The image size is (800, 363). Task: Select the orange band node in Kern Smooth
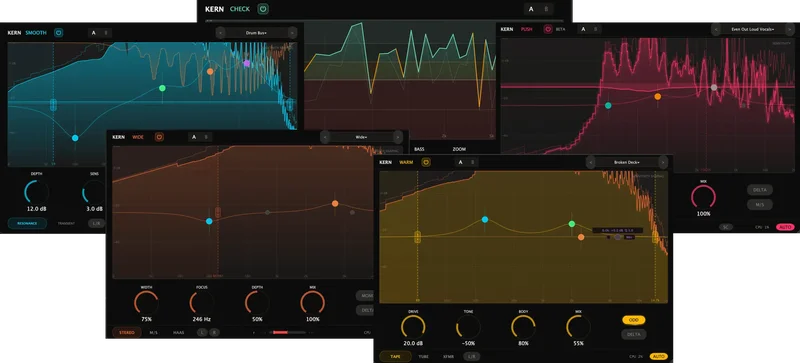[210, 71]
